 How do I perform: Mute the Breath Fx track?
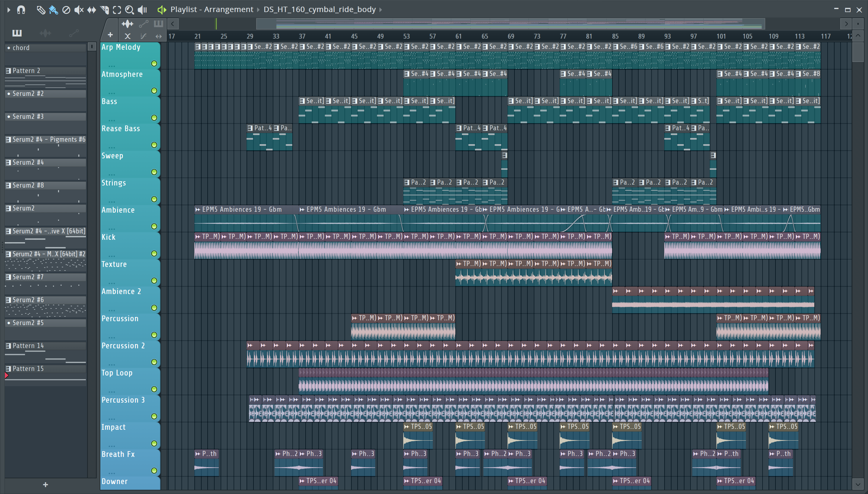pos(154,470)
